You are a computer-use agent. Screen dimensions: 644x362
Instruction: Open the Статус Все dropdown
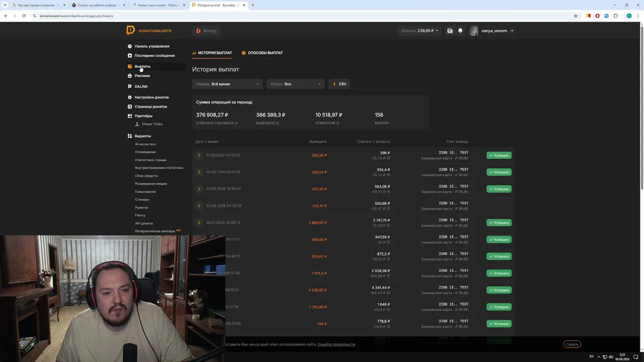pos(295,84)
